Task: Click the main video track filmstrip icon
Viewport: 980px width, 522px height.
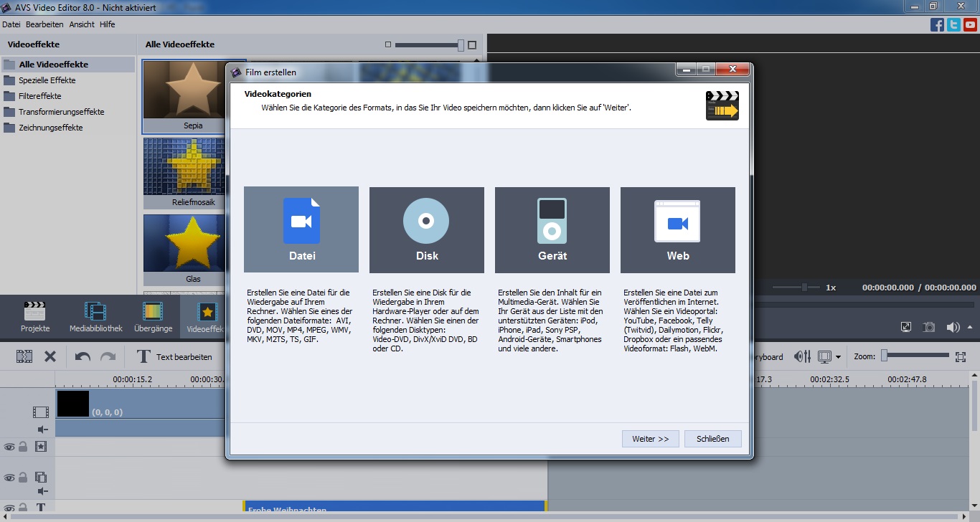Action: click(x=41, y=412)
